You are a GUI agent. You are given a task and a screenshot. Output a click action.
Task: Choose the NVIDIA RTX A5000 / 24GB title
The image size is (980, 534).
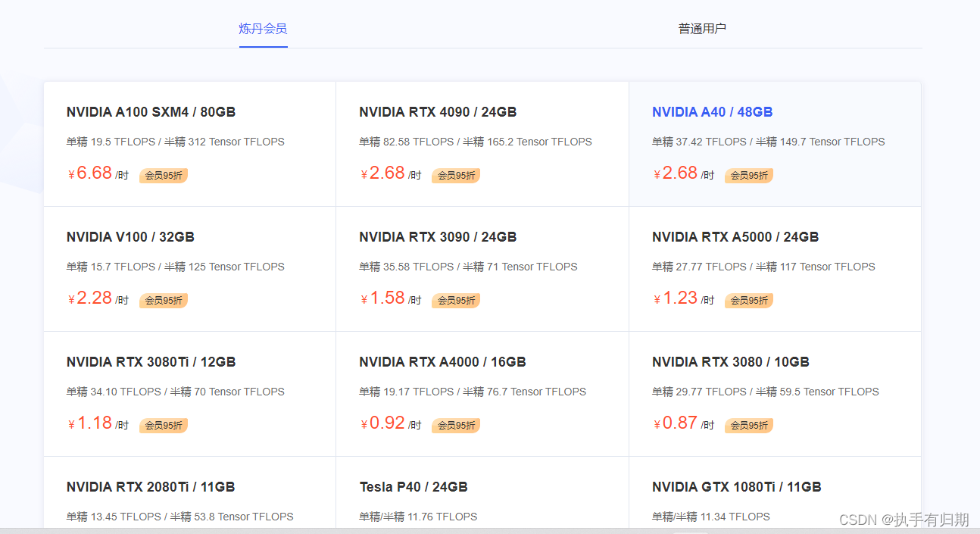[735, 237]
